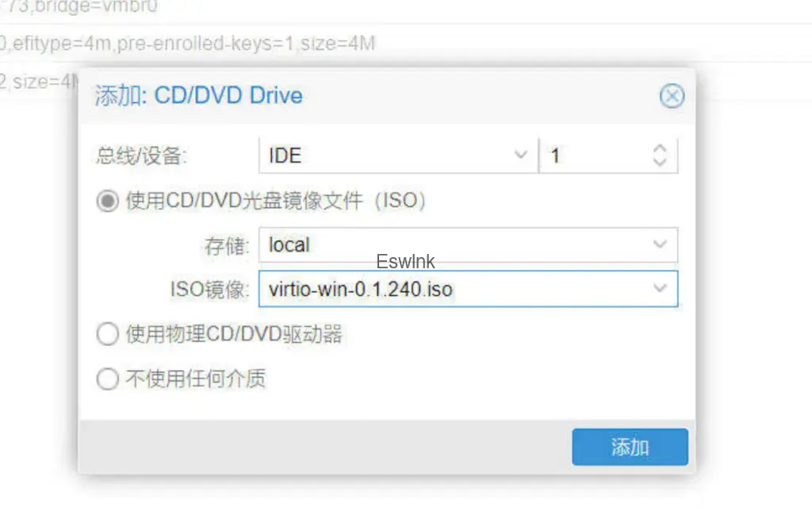Click the storage field showing local

[x=468, y=244]
